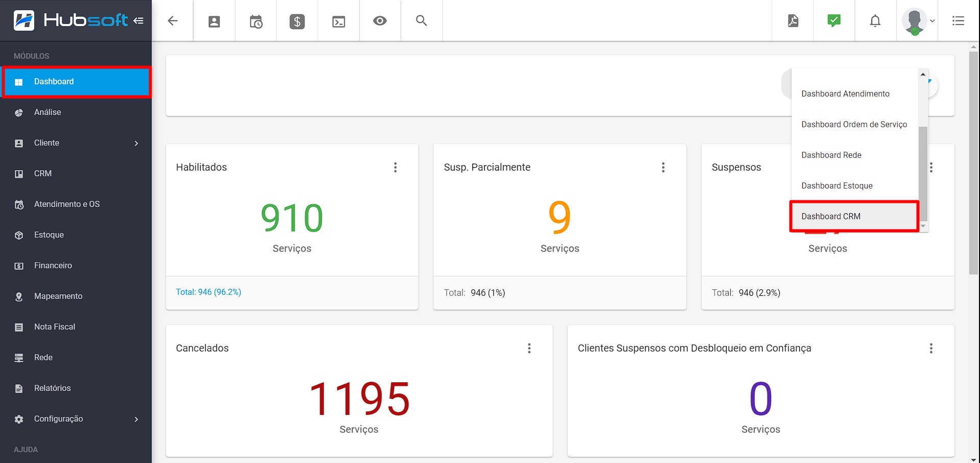980x463 pixels.
Task: Click the Total 946 link under Habilitados
Action: click(x=208, y=292)
